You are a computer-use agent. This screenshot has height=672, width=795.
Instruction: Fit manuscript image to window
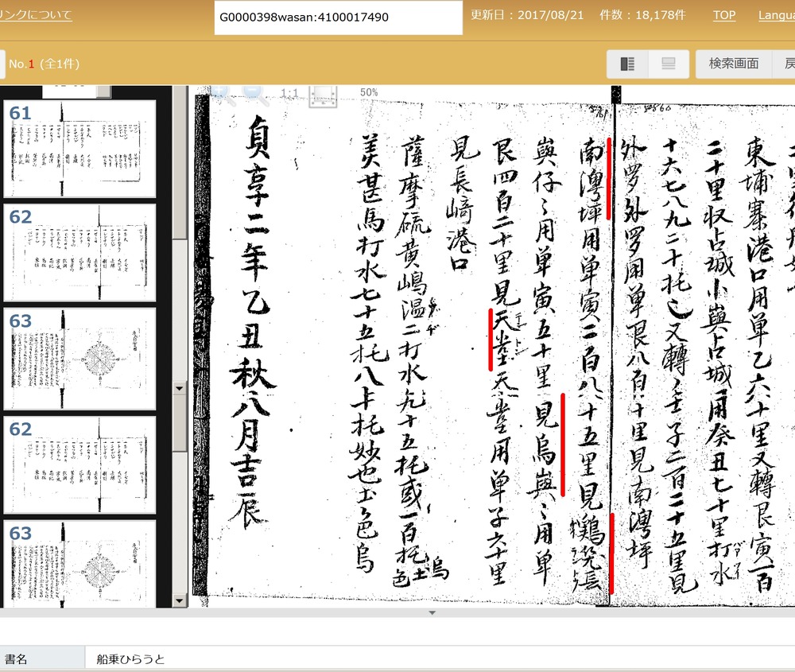coord(323,96)
